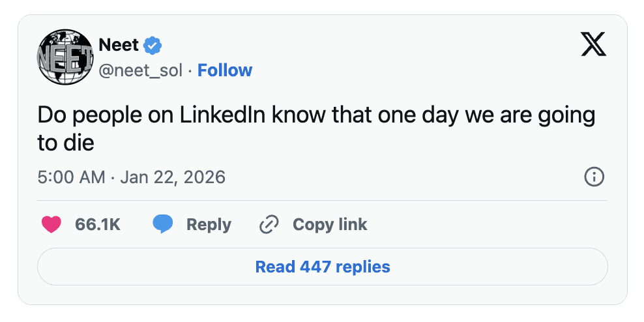
Task: Click the 66.1K likes count
Action: (x=98, y=225)
